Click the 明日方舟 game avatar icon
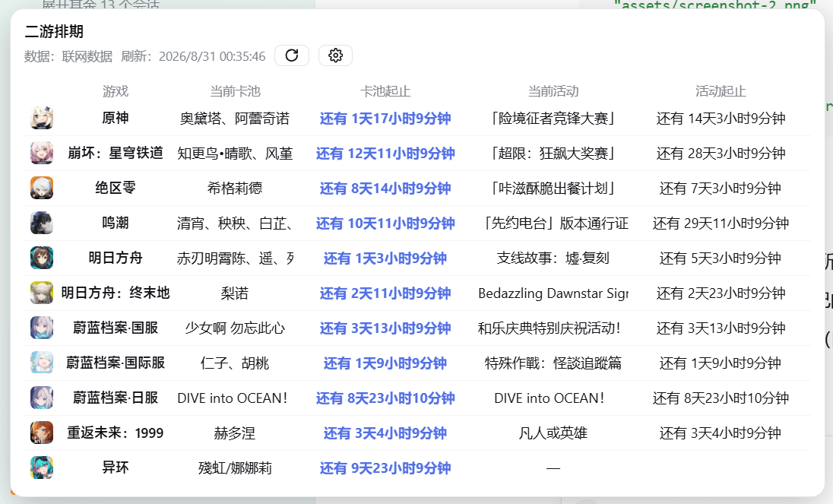833x504 pixels. coord(42,258)
